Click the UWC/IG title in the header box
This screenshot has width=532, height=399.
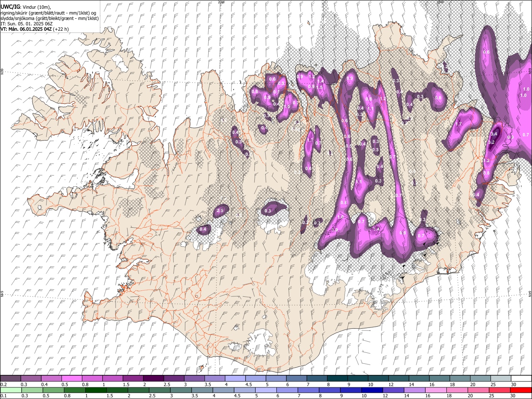pyautogui.click(x=10, y=7)
